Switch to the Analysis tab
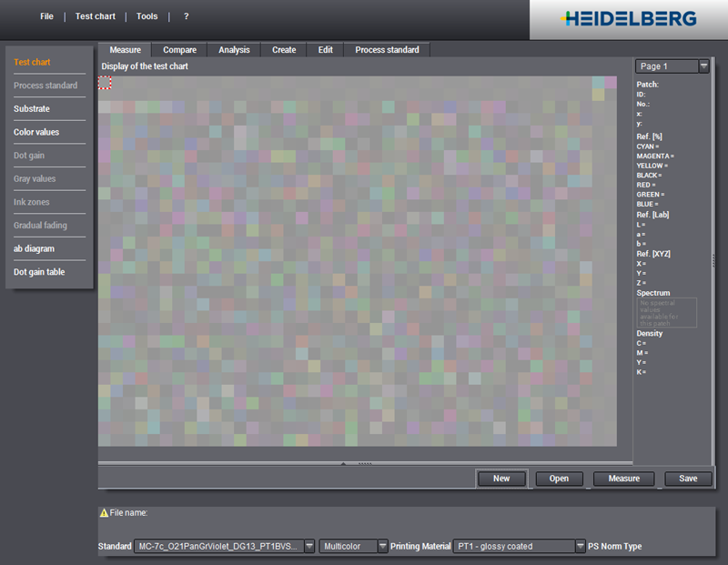The image size is (728, 565). tap(233, 50)
